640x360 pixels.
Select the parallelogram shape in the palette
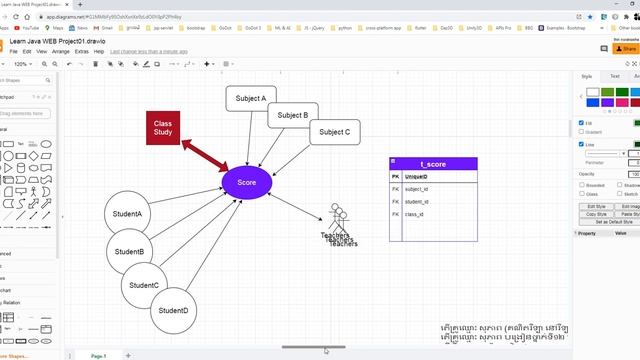[x=46, y=156]
